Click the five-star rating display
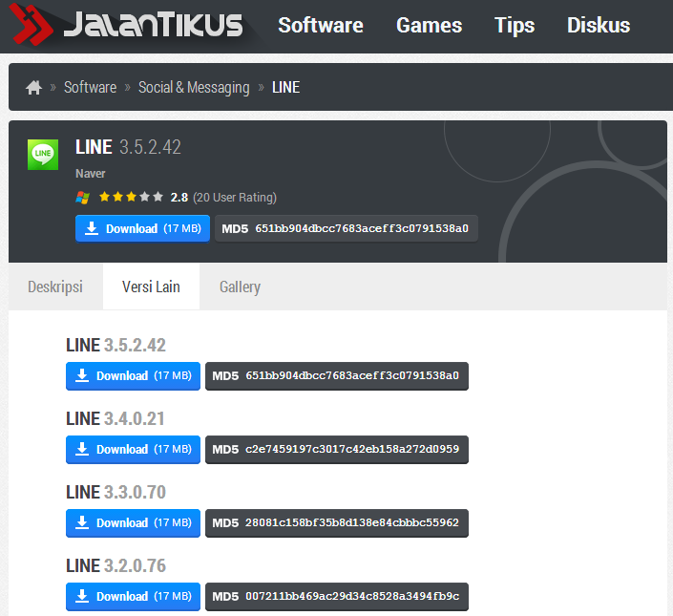 point(131,197)
